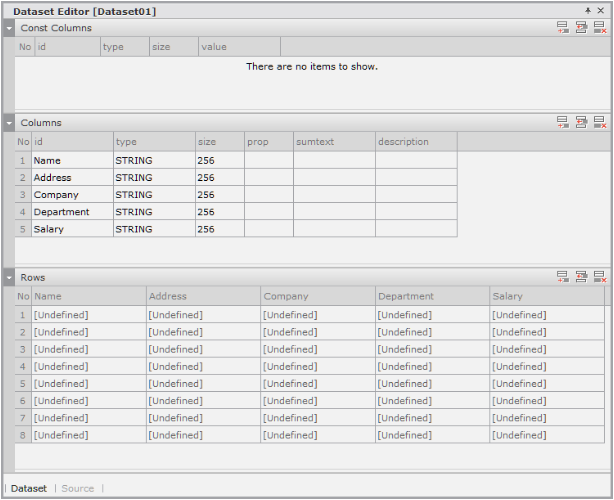The width and height of the screenshot is (614, 500).
Task: Click the type cell for Name column
Action: 153,160
